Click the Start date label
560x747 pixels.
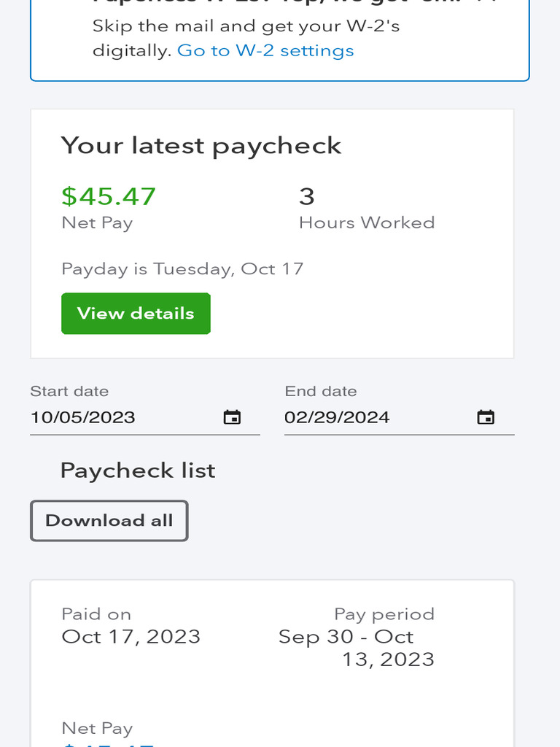(69, 391)
